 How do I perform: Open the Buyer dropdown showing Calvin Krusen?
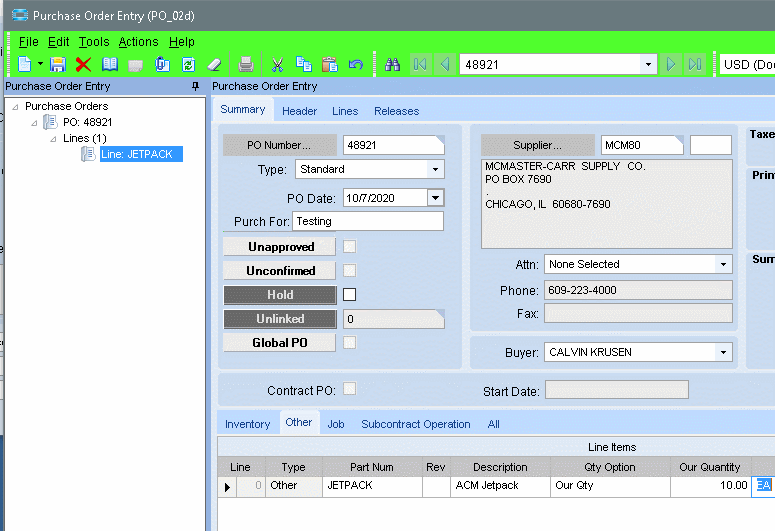pos(724,352)
